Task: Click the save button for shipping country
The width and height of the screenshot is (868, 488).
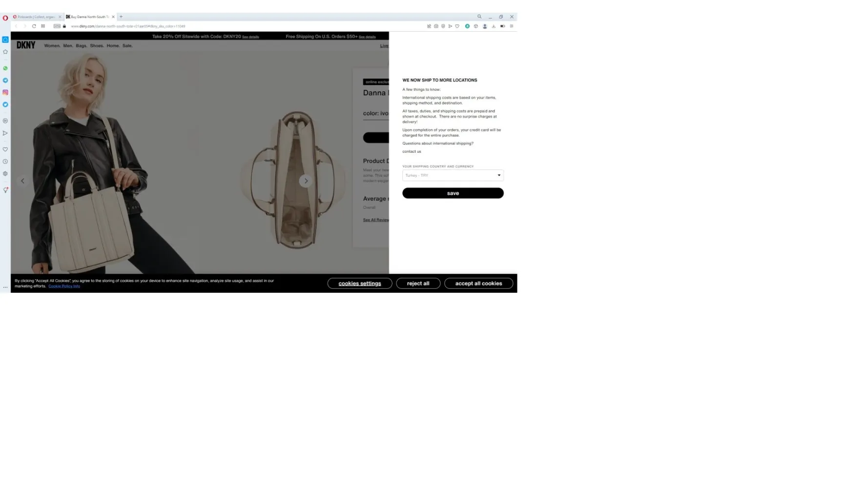Action: (x=453, y=193)
